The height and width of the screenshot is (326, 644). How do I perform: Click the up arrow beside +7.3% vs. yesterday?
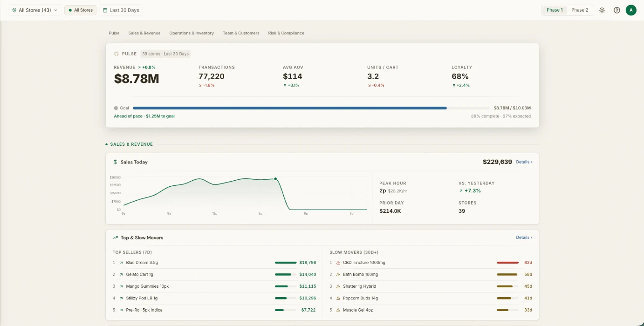461,191
